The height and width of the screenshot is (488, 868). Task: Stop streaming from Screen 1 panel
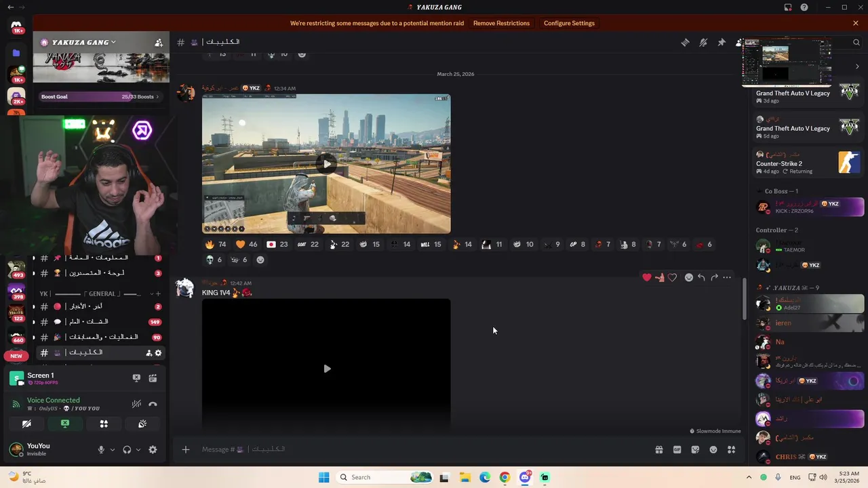[136, 378]
